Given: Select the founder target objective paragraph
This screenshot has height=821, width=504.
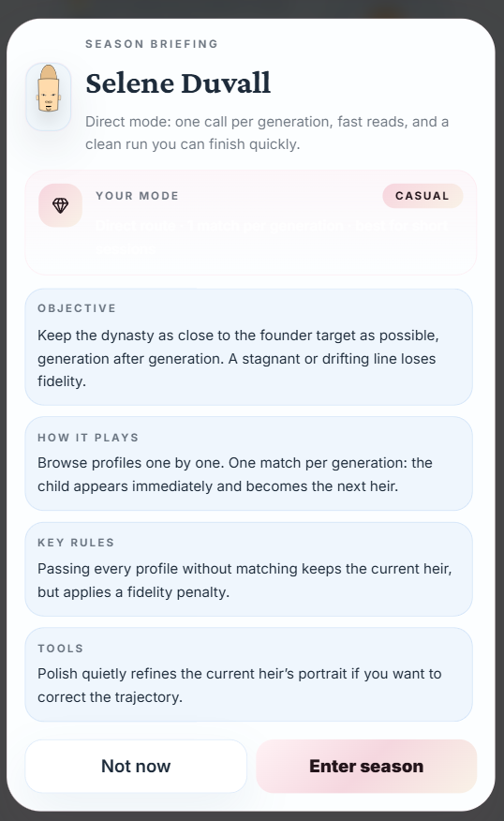Looking at the screenshot, I should 238,358.
